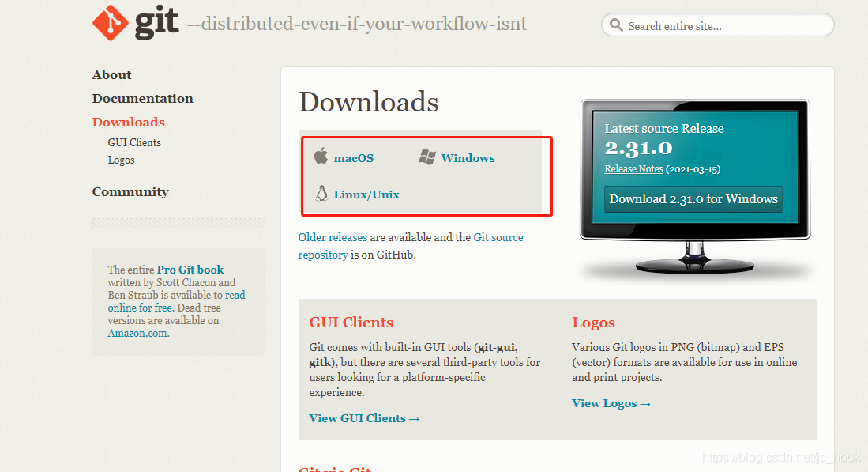Open the Pro Git book link

coord(190,270)
